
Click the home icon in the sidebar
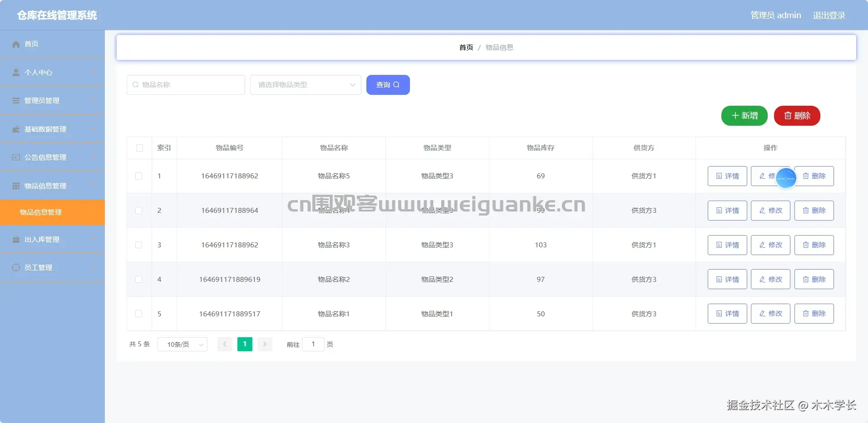click(x=16, y=44)
